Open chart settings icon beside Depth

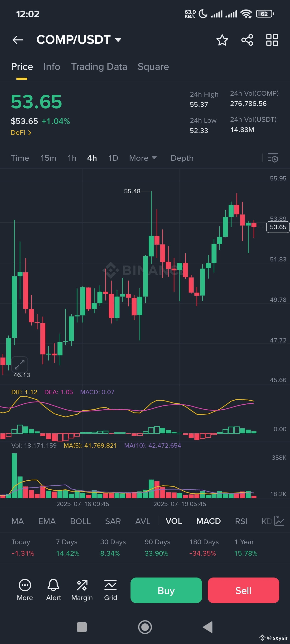[x=273, y=158]
